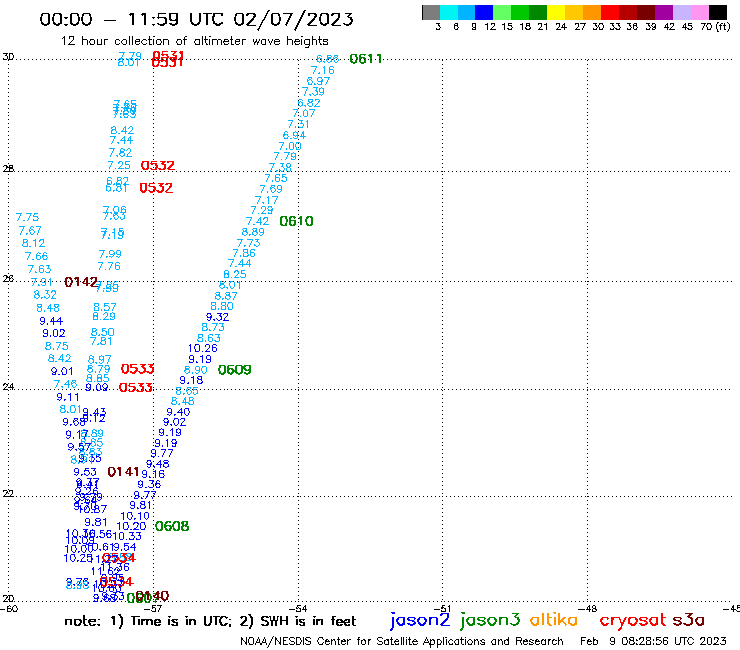This screenshot has width=740, height=650.
Task: Click the longitude axis label '-54'
Action: [299, 609]
